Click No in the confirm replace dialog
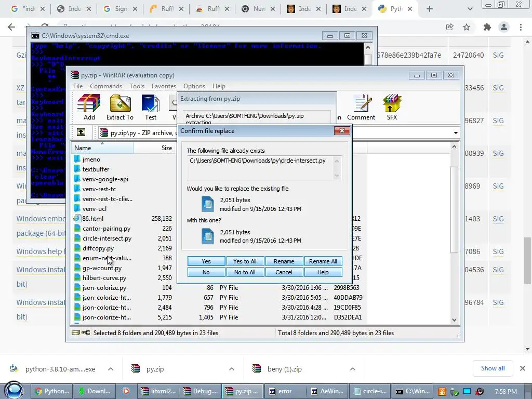Image resolution: width=532 pixels, height=399 pixels. click(206, 272)
